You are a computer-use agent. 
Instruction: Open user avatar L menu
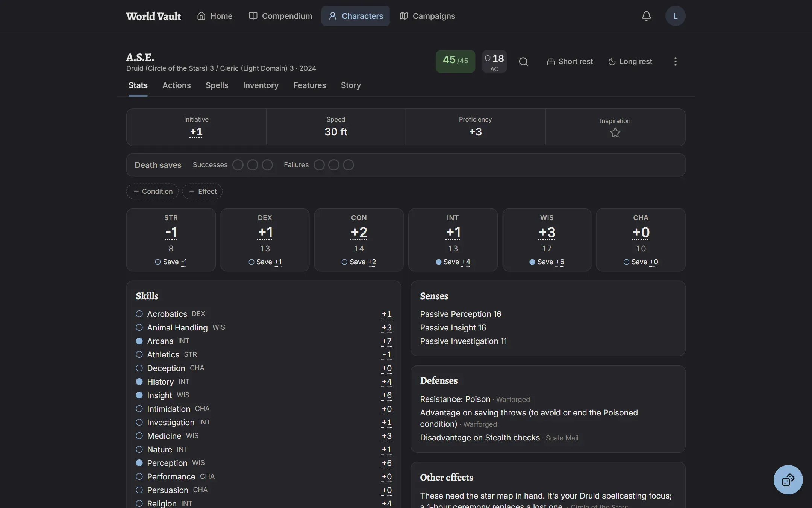click(x=675, y=16)
